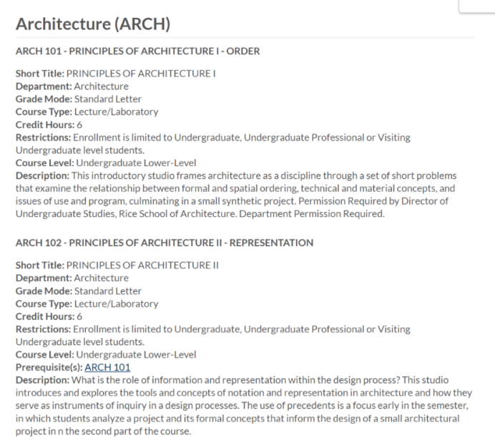Image resolution: width=495 pixels, height=448 pixels.
Task: Select the ARCH 102 Principles of Architecture II heading
Action: (x=165, y=243)
